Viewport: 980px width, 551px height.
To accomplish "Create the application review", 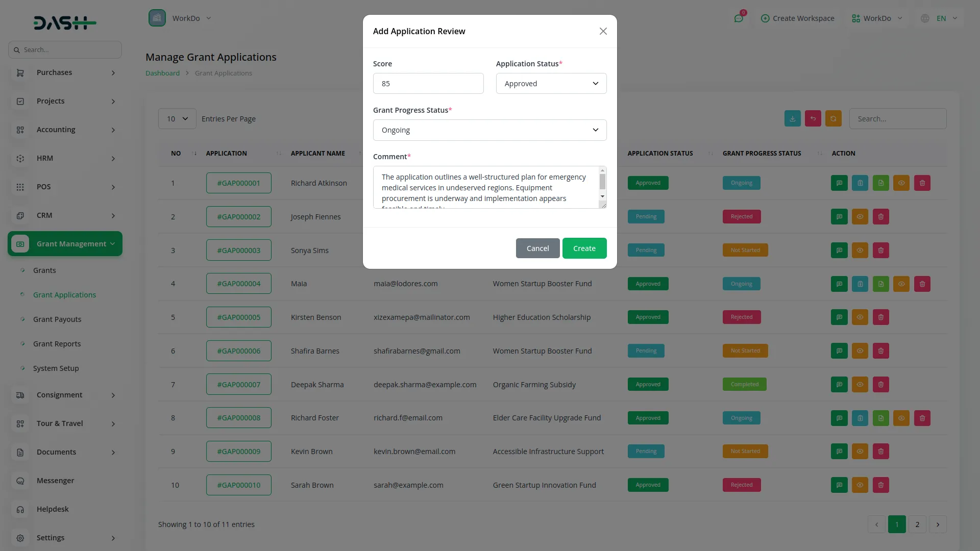I will click(584, 248).
